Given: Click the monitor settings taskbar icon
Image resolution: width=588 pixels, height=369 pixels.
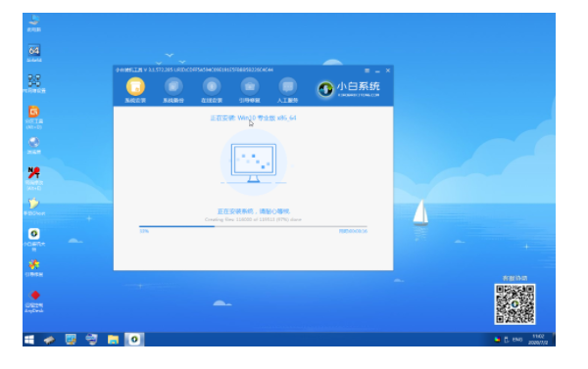Looking at the screenshot, I should click(x=71, y=340).
